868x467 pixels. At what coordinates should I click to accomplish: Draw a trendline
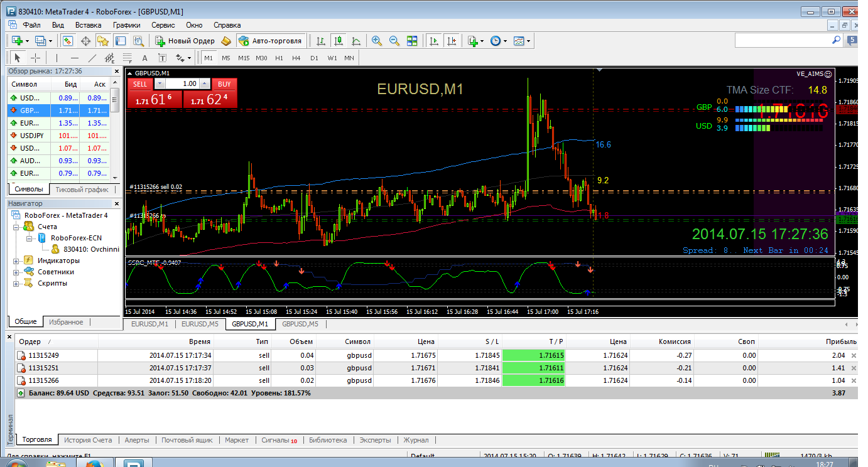[x=92, y=58]
